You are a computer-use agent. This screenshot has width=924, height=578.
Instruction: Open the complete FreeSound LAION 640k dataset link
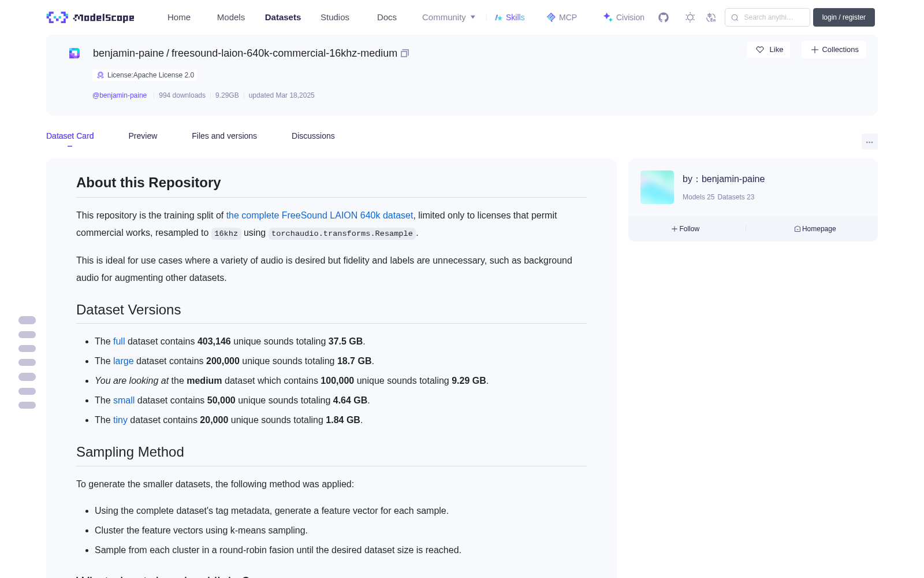pyautogui.click(x=319, y=215)
